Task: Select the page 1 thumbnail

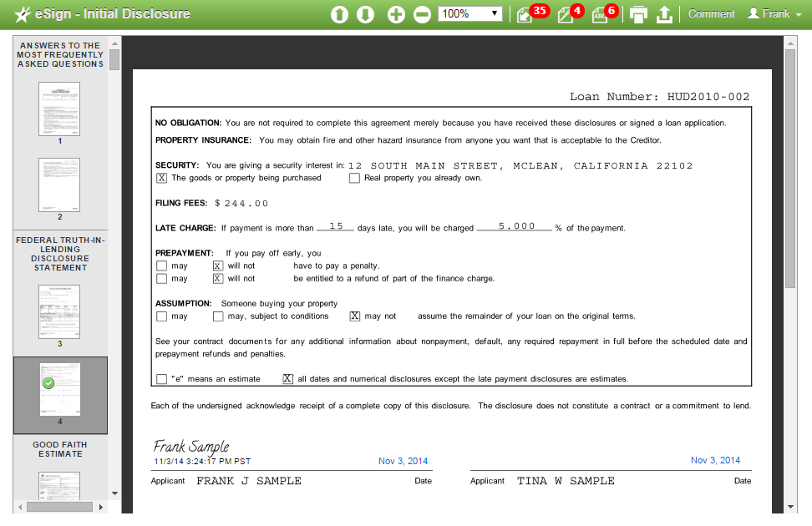Action: 59,109
